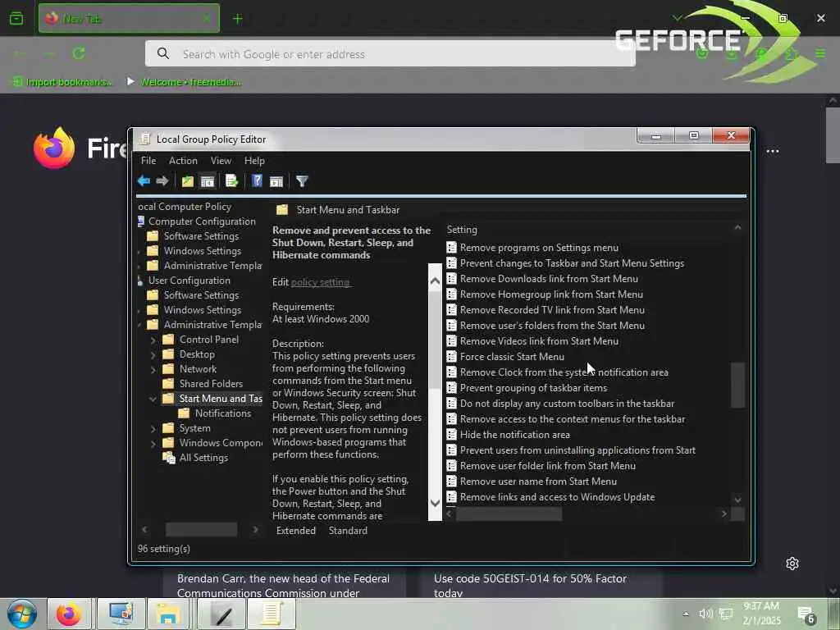Reload the page in Firefox
Image resolution: width=840 pixels, height=630 pixels.
pyautogui.click(x=79, y=53)
